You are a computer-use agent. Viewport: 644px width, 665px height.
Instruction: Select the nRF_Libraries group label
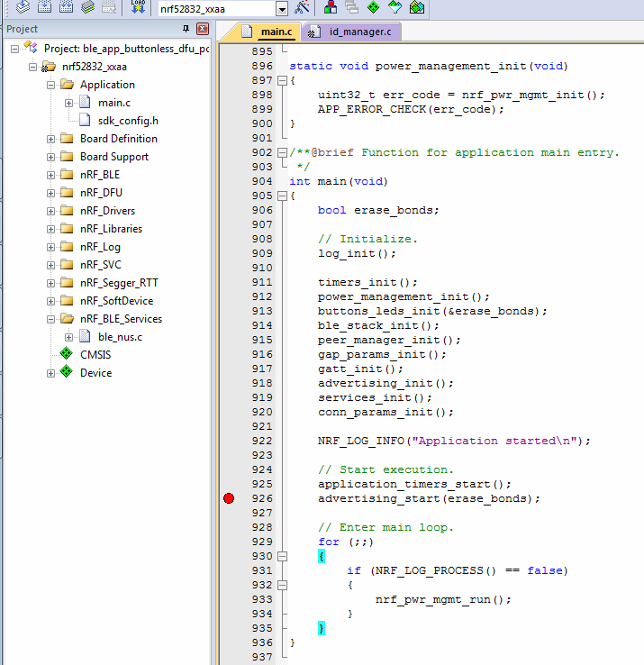[111, 229]
